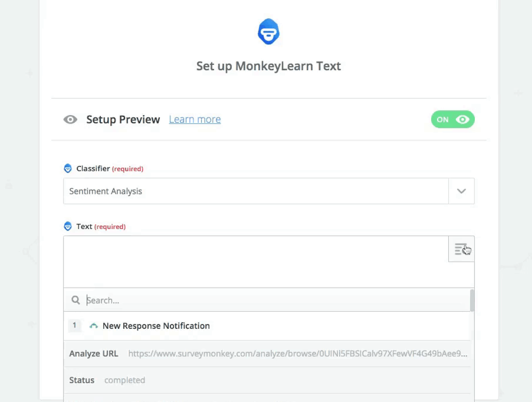Screen dimensions: 532x402
Task: Click the SurveyMonkey icon beside New Response Notification
Action: coord(94,326)
